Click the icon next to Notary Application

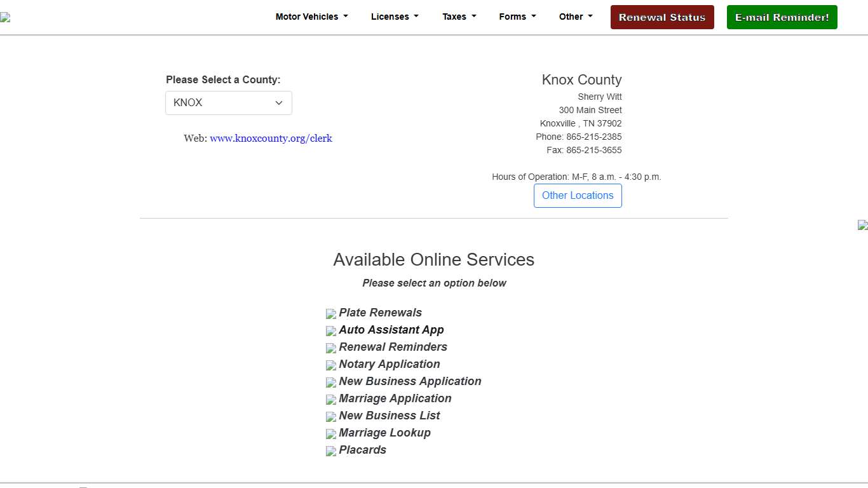pos(330,365)
